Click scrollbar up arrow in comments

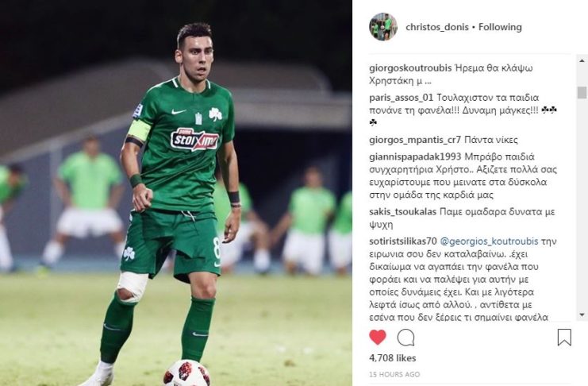(x=582, y=60)
